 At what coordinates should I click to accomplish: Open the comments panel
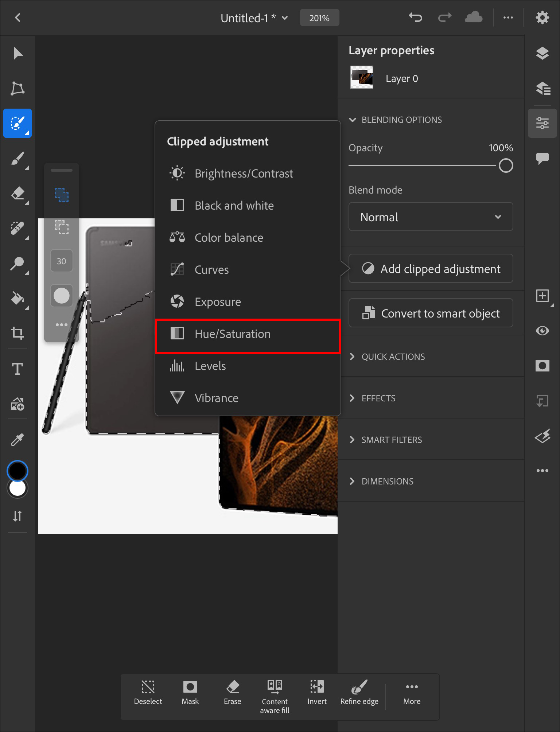click(x=542, y=158)
